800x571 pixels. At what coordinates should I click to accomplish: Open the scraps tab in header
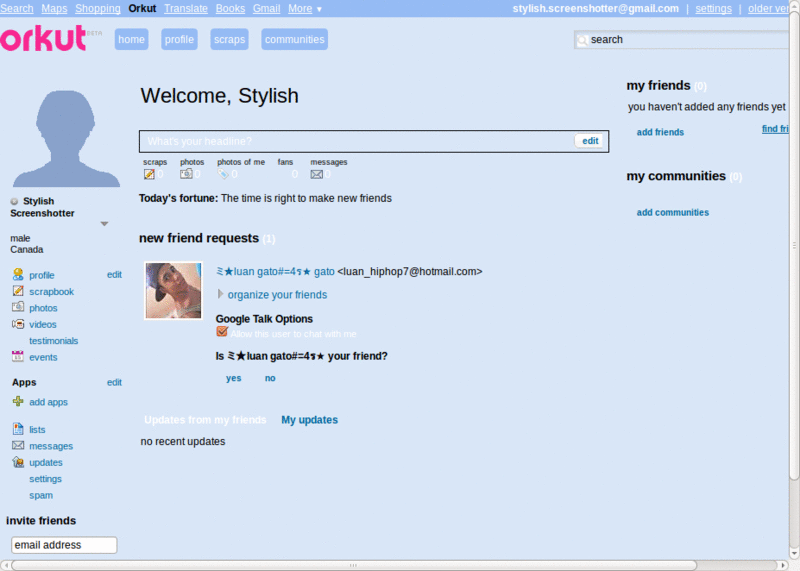click(229, 39)
